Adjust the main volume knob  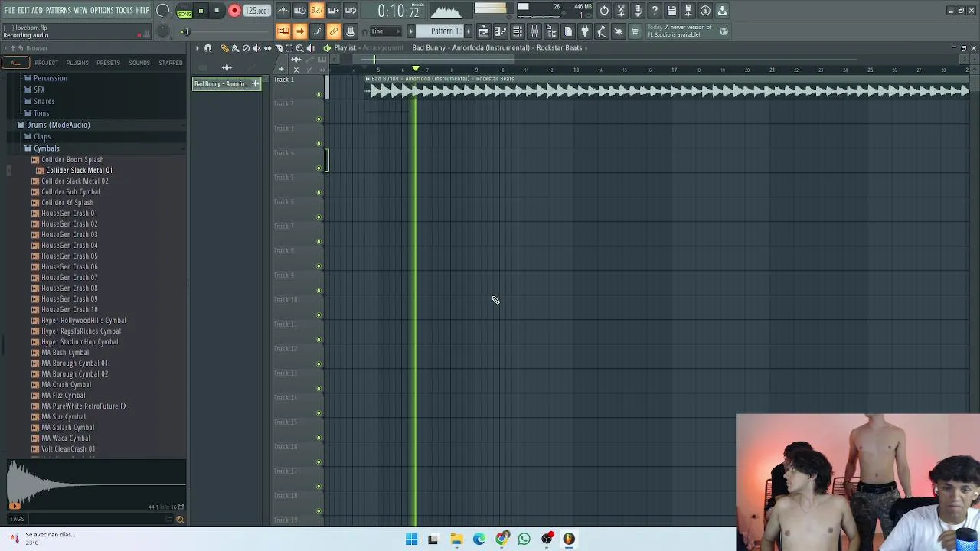point(162,11)
